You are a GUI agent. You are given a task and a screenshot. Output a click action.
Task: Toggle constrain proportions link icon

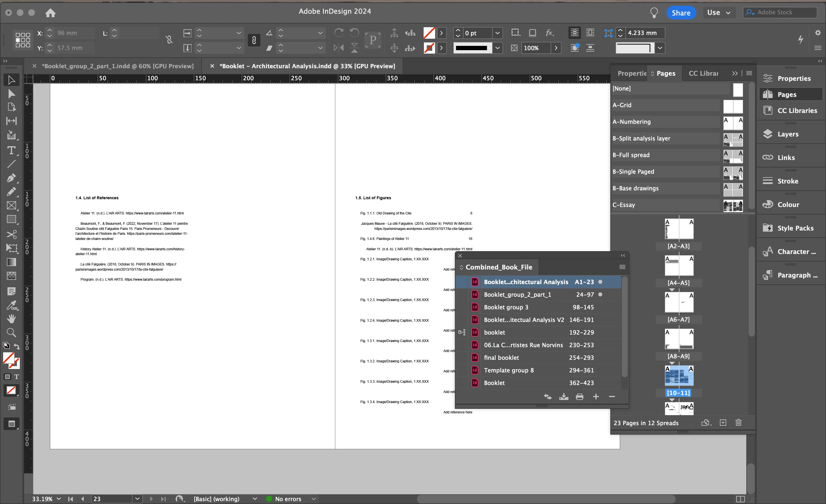tap(254, 40)
